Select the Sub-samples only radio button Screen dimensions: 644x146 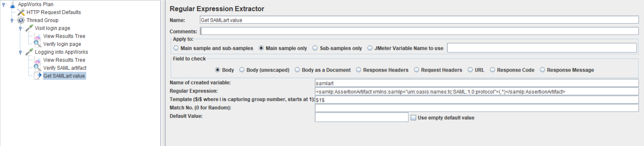pyautogui.click(x=315, y=48)
